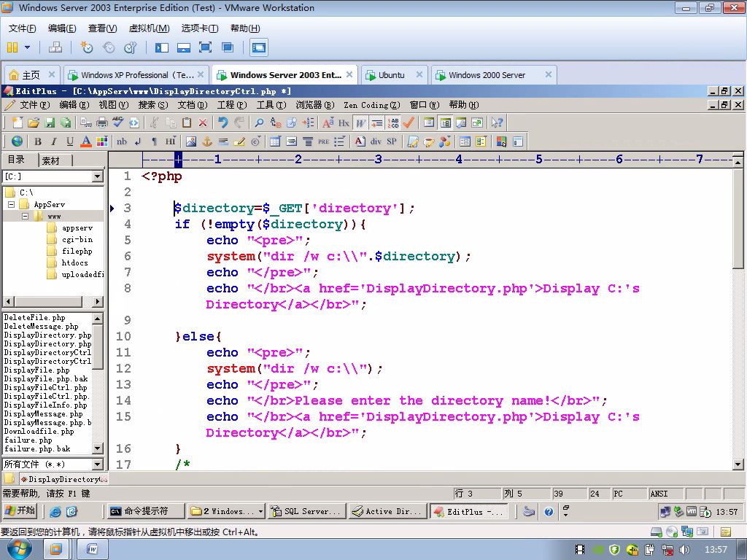Click the orange checkmark icon
Screen dimensions: 747x560
(x=409, y=122)
